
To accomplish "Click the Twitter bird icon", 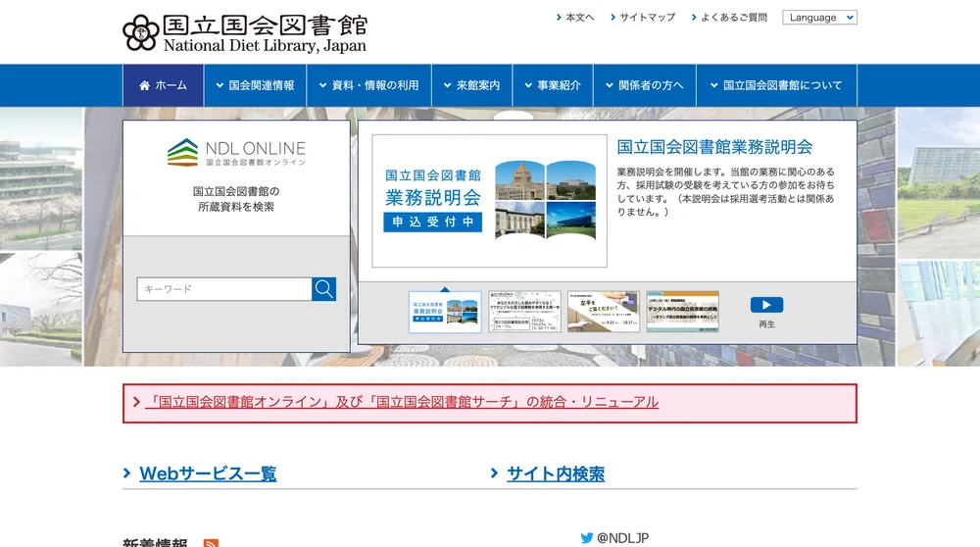I will [x=586, y=537].
